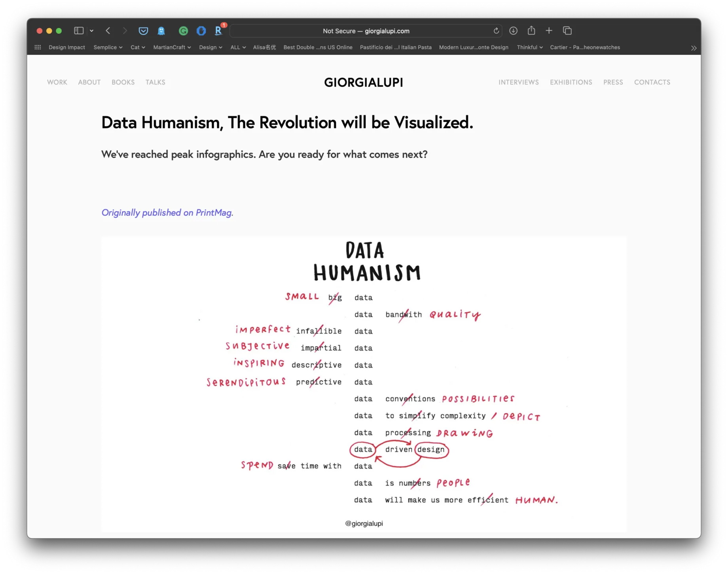Toggle the Safari sidebar icon
Viewport: 728px width, 574px height.
(79, 30)
